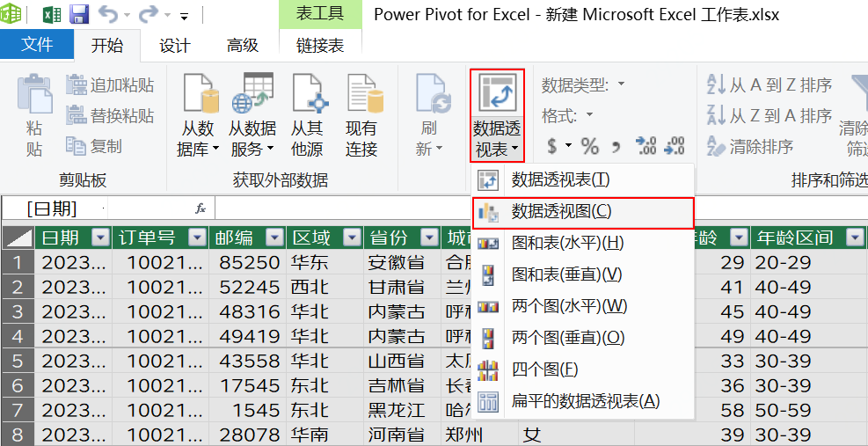Image resolution: width=868 pixels, height=446 pixels.
Task: Switch to Excel workbook icon
Action: click(52, 14)
